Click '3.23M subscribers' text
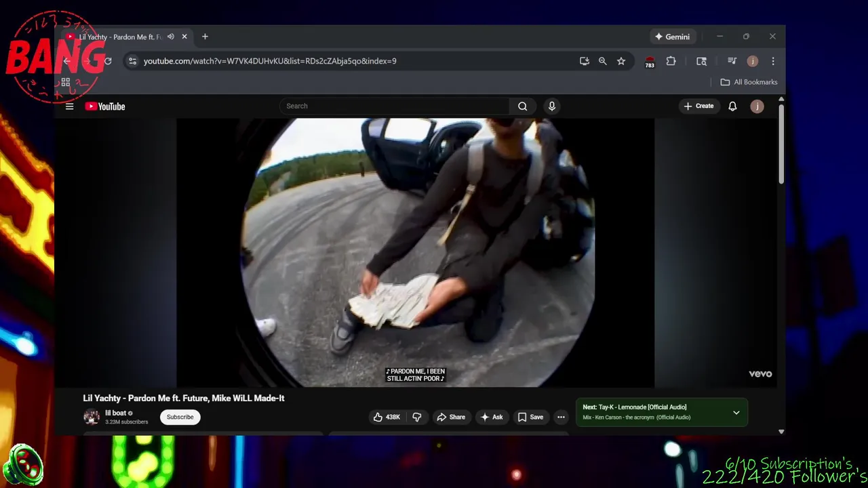The width and height of the screenshot is (868, 488). (x=126, y=422)
